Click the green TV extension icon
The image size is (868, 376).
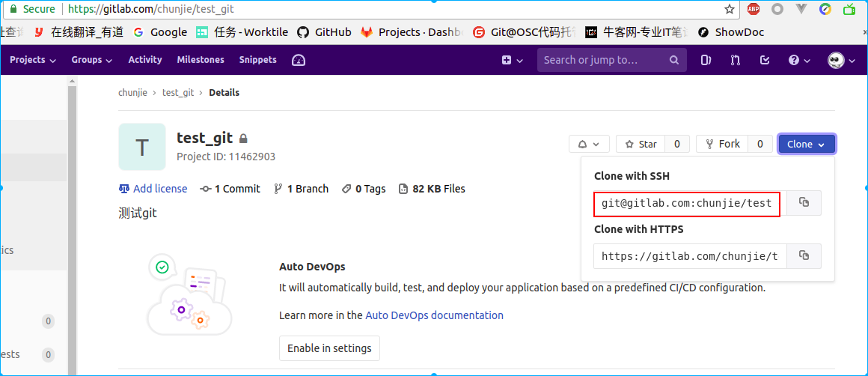[x=849, y=9]
